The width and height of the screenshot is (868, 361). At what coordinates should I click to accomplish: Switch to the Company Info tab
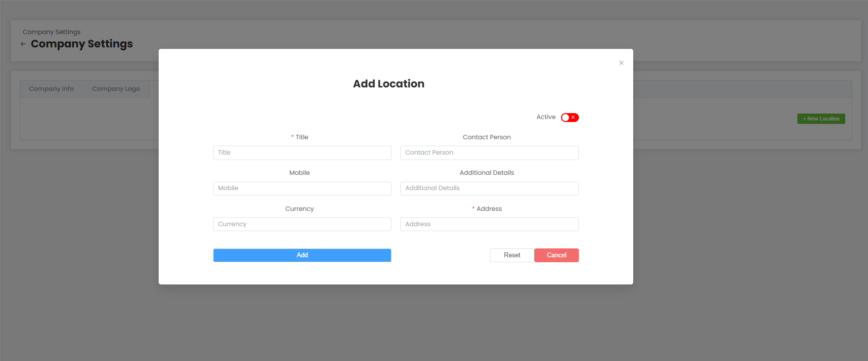point(51,89)
